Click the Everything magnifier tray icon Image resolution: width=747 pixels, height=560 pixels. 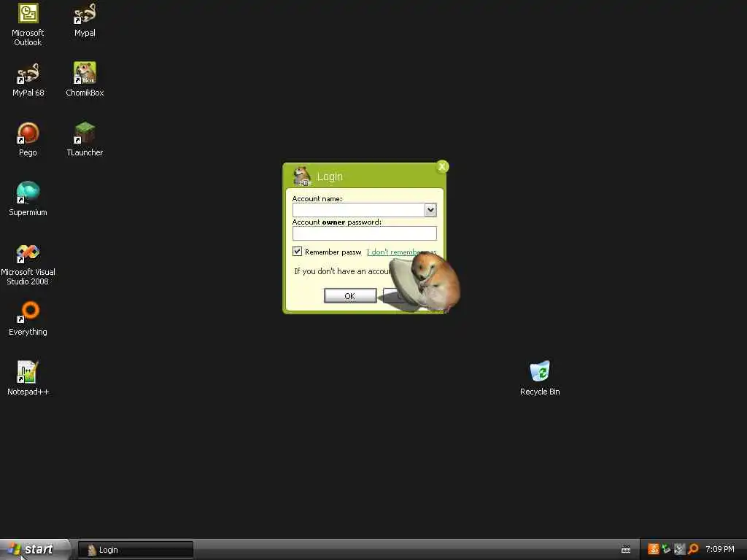pyautogui.click(x=693, y=549)
